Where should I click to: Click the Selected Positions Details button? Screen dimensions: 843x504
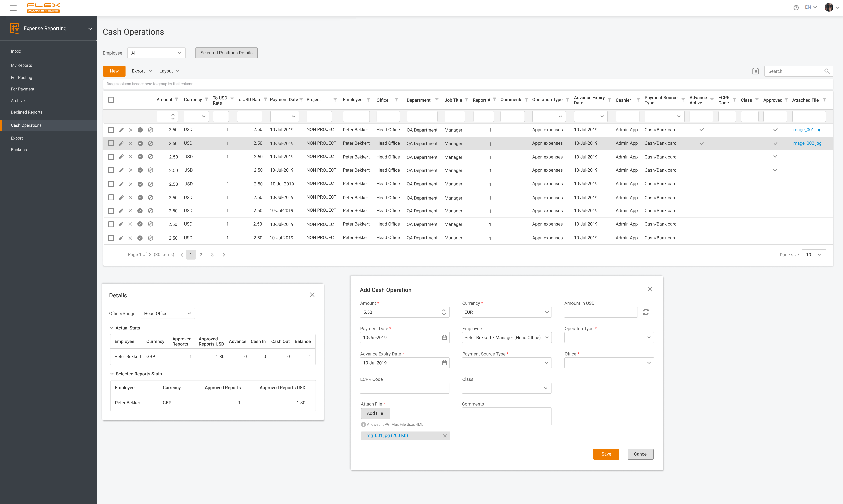click(x=226, y=53)
